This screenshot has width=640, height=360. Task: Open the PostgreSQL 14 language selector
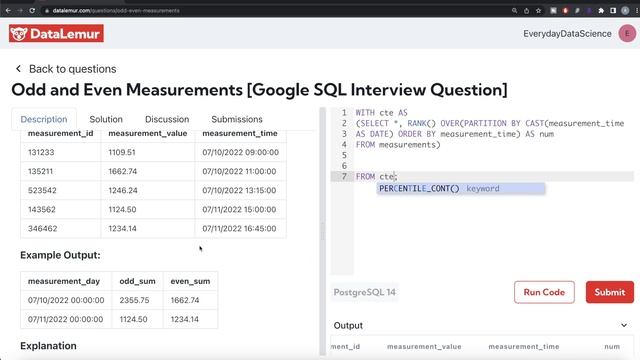(x=364, y=292)
